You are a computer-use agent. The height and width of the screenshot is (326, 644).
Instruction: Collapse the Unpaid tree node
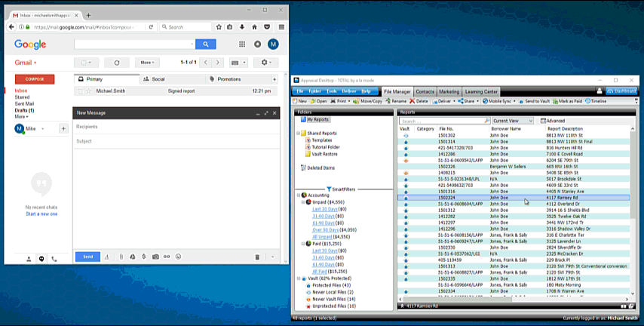(x=303, y=202)
